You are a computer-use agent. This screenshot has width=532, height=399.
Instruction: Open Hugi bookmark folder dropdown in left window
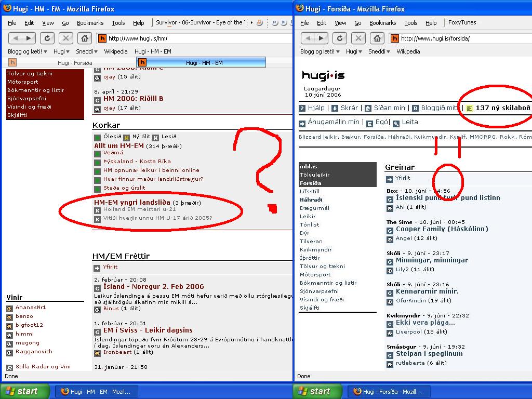tap(61, 51)
